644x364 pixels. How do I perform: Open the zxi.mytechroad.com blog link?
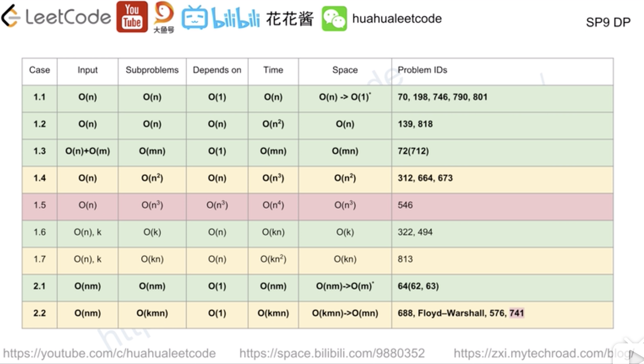click(543, 353)
